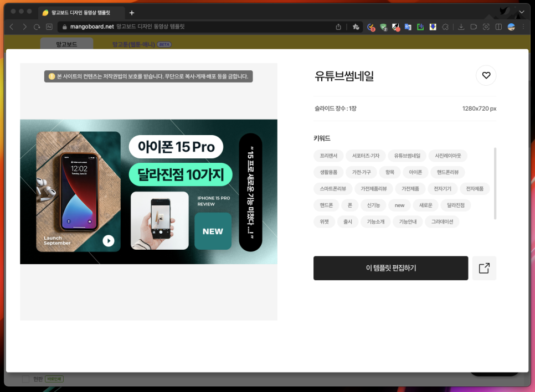Click the 달라진점 keyword tag
Viewport: 535px width, 392px height.
point(455,205)
